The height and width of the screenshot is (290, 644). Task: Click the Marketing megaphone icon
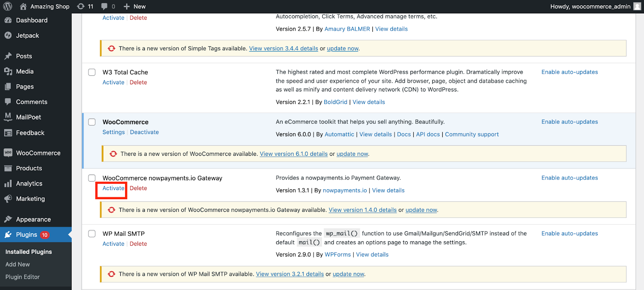coord(8,199)
